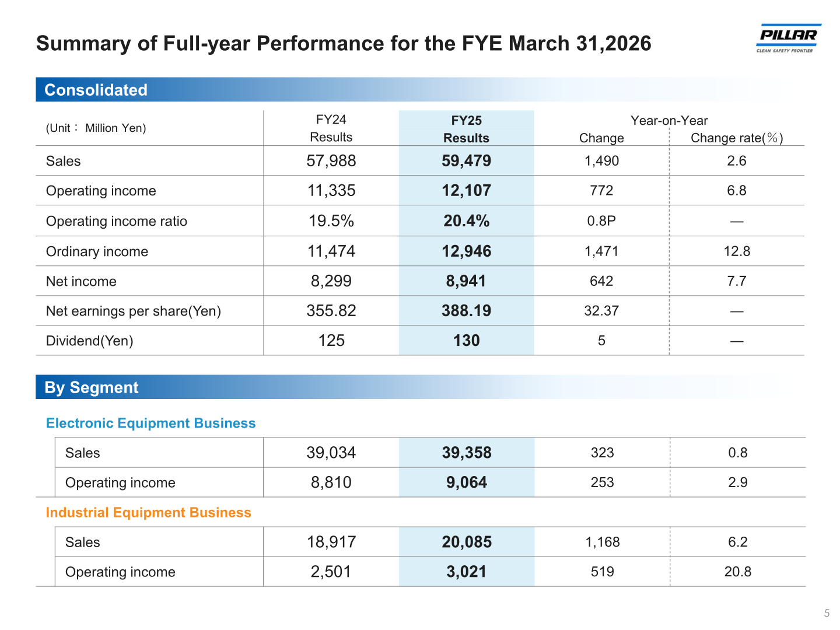Select the consolidated 'Sales' row label
This screenshot has height=630, width=840.
click(64, 161)
